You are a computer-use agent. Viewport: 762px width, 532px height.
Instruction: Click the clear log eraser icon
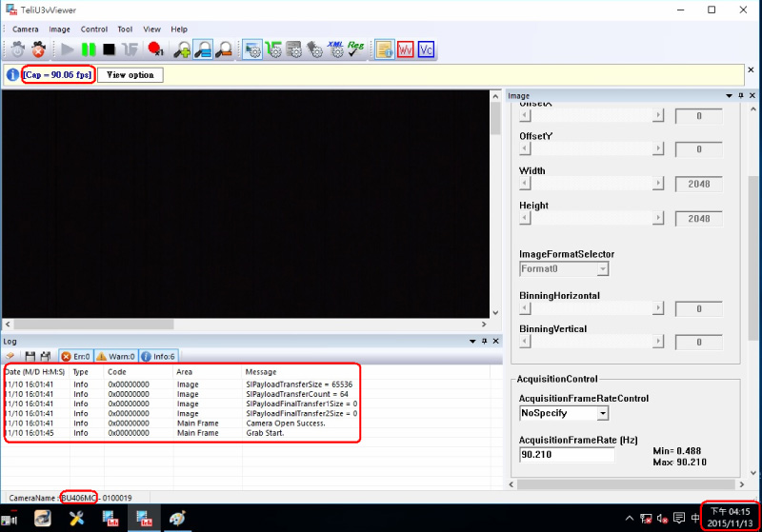pos(10,356)
